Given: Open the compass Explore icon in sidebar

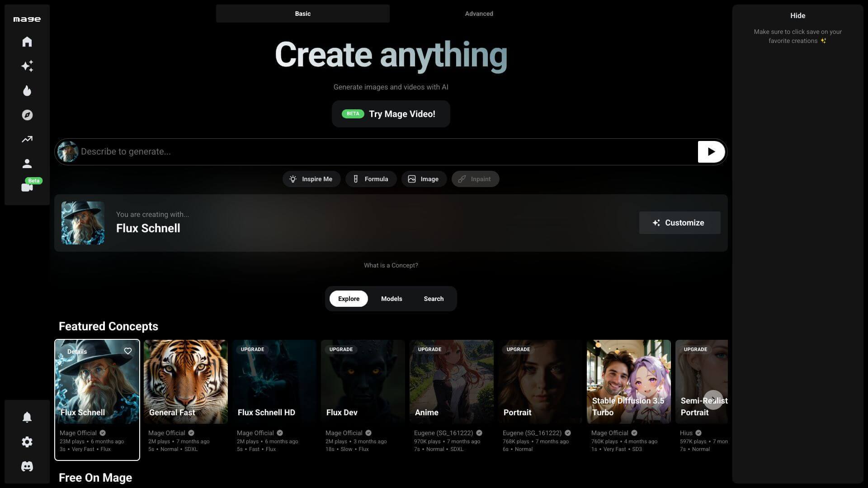Looking at the screenshot, I should [27, 115].
